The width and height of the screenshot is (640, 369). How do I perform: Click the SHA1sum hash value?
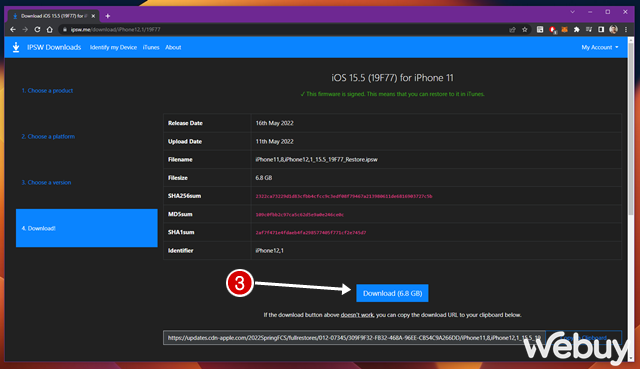coord(311,233)
